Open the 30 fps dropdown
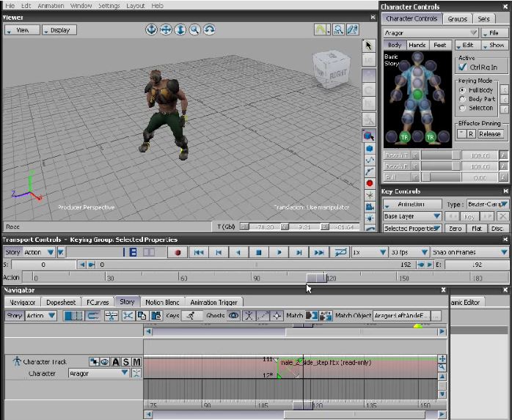Screen dimensions: 512x420 click(409, 253)
